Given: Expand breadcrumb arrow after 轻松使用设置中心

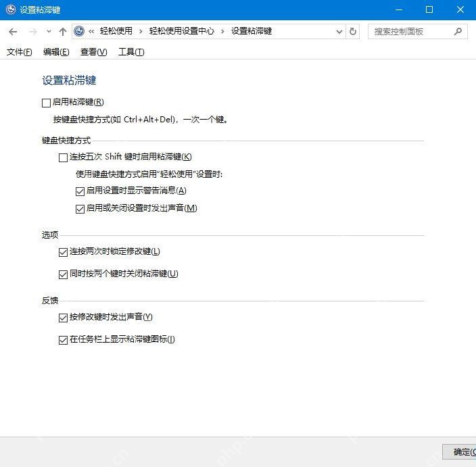Looking at the screenshot, I should 222,31.
